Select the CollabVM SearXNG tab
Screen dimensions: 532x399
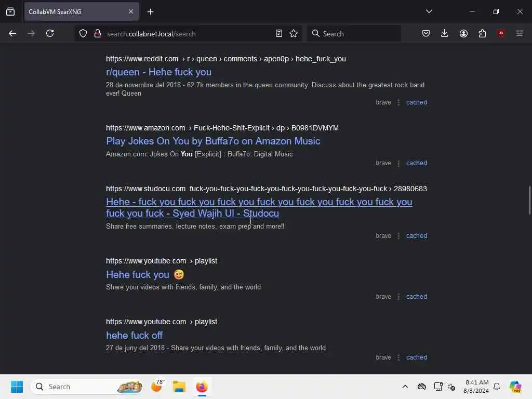82,12
